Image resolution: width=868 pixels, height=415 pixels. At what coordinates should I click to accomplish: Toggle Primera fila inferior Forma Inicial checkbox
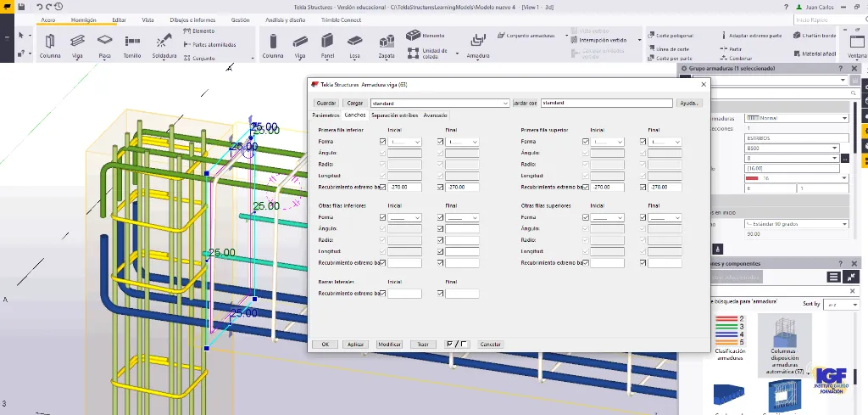tap(383, 142)
